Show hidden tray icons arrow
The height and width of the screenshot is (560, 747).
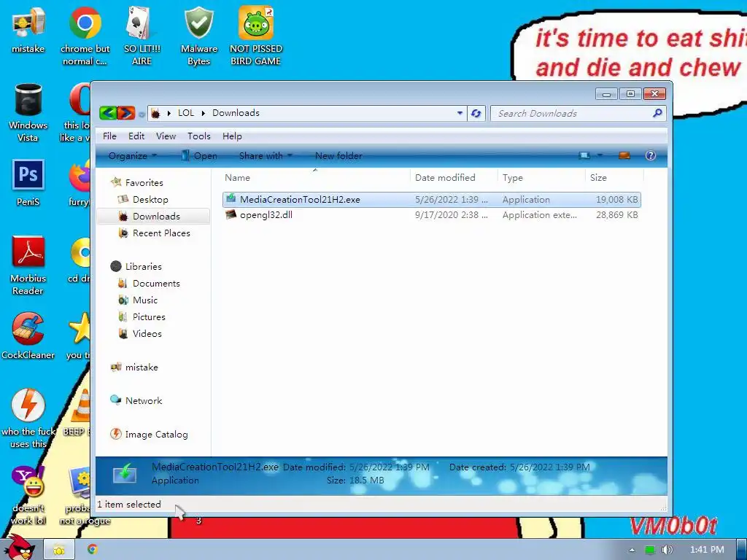click(632, 550)
